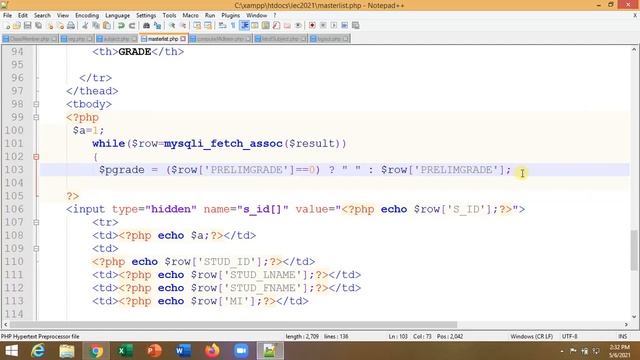The image size is (640, 360).
Task: Click the Stop Recording macro icon
Action: [x=323, y=25]
